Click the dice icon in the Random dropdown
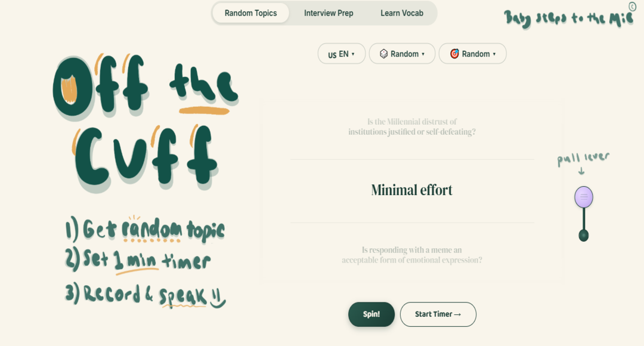 [x=383, y=54]
